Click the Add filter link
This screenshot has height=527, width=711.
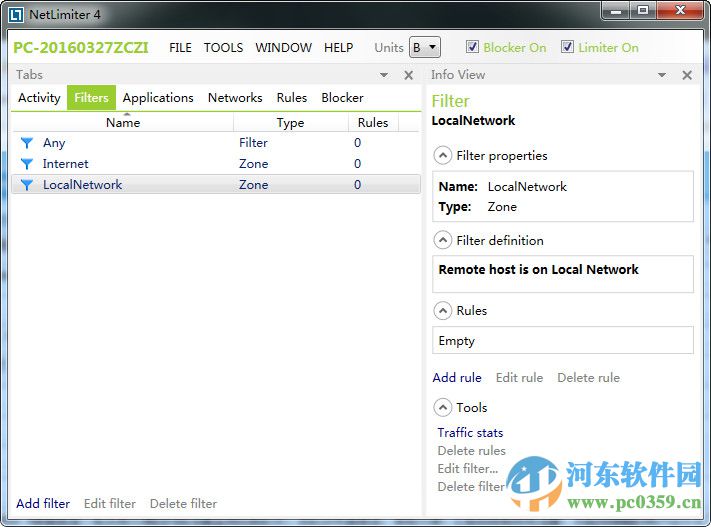43,503
